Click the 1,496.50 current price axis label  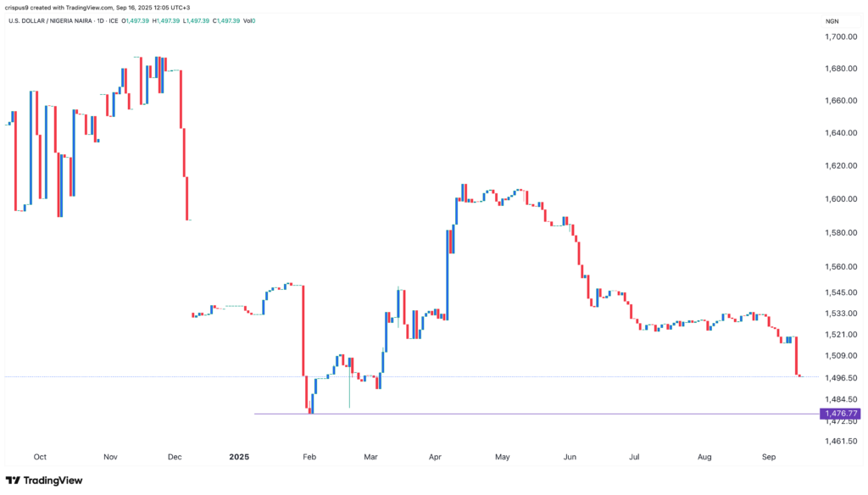pyautogui.click(x=839, y=379)
